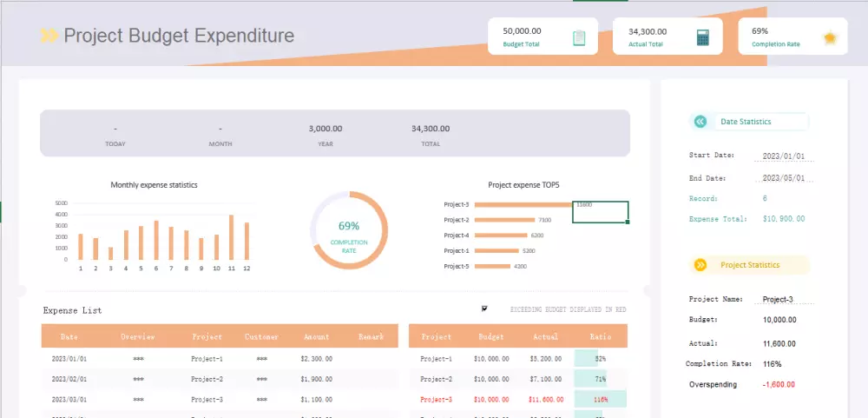Click the Project Name field Project-3

click(x=783, y=299)
